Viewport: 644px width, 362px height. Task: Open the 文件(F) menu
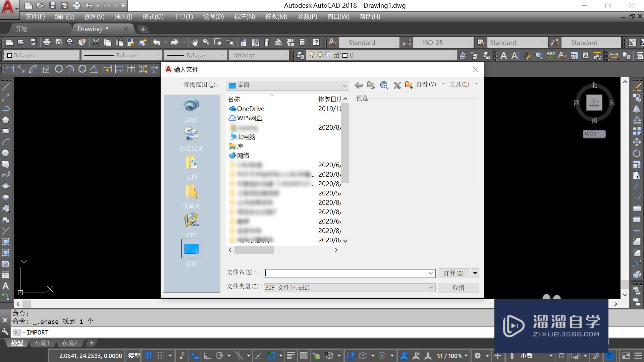point(35,16)
